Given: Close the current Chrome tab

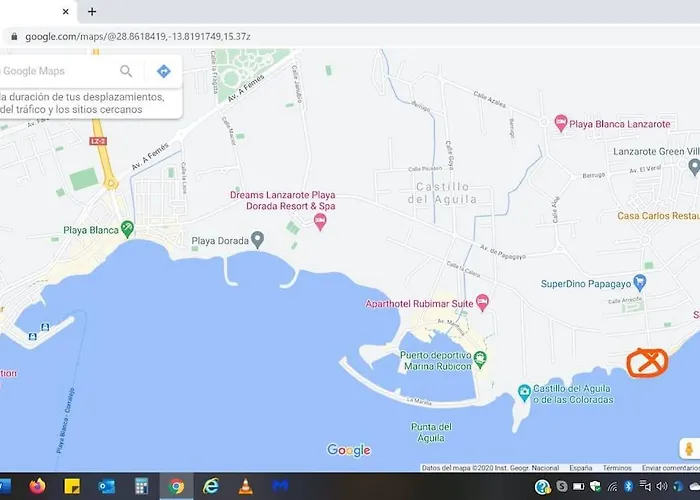Looking at the screenshot, I should tap(65, 12).
